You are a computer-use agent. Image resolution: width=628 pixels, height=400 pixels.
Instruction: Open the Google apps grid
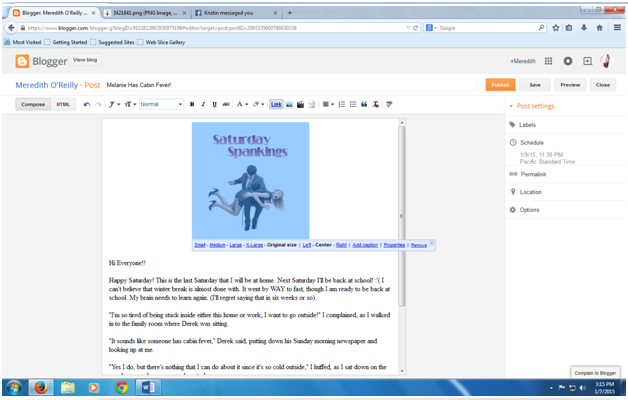[x=548, y=61]
